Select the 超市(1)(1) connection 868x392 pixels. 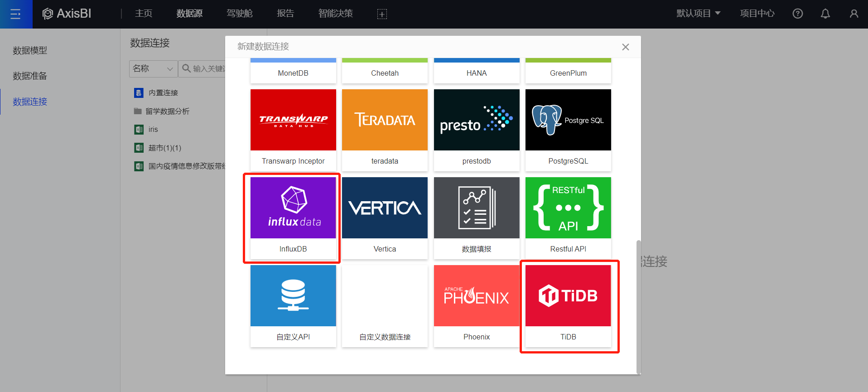pos(164,148)
